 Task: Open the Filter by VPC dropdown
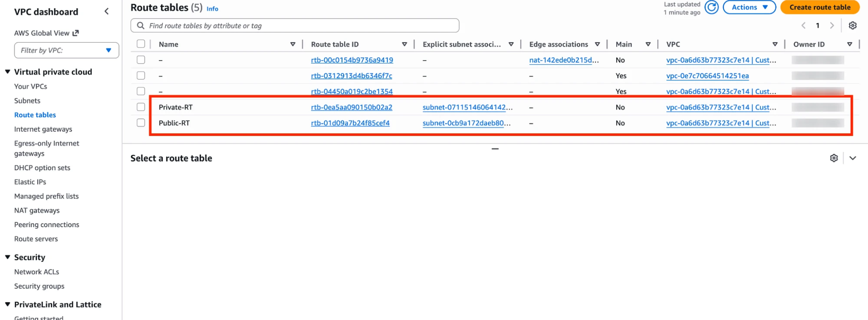click(x=66, y=50)
